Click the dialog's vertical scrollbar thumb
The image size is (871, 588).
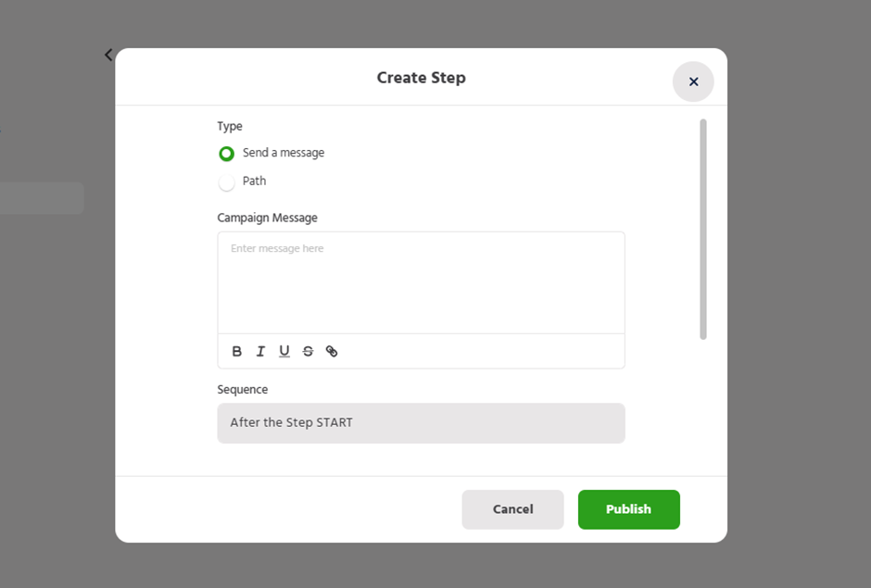(x=703, y=229)
